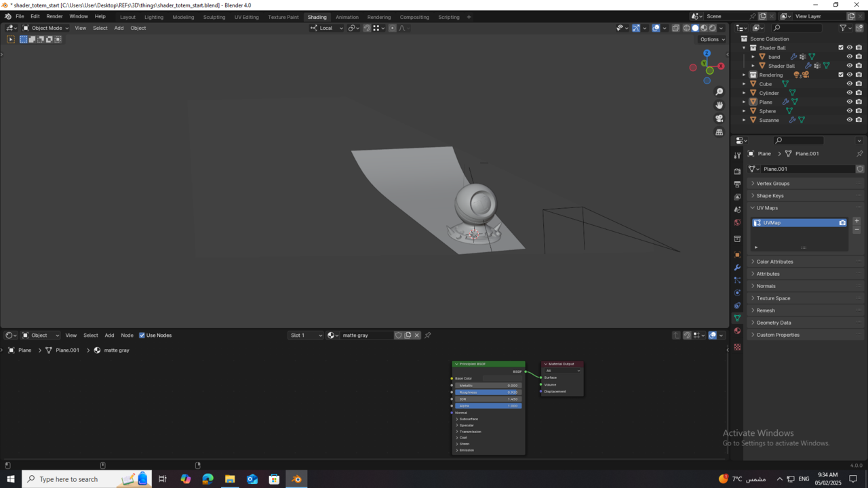Open the Object Mode dropdown
Viewport: 868px width, 488px height.
coord(47,28)
